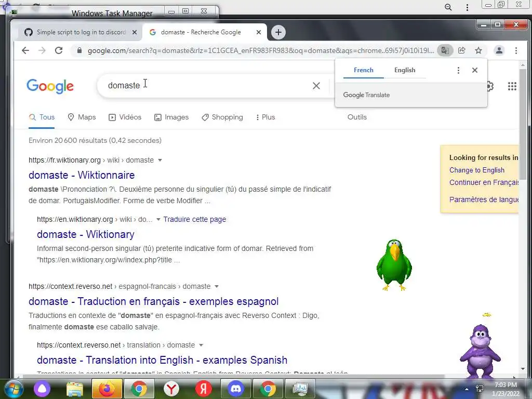
Task: Open Yandex browser Y icon in taskbar
Action: [171, 389]
